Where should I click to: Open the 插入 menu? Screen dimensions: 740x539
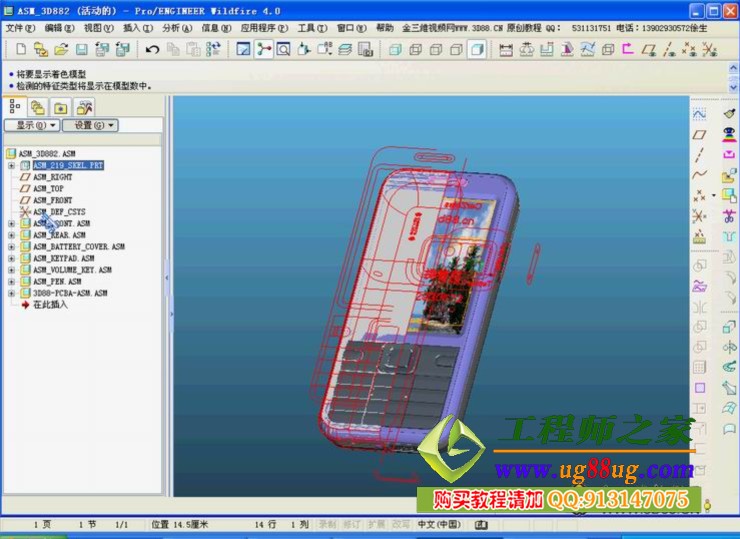point(138,28)
